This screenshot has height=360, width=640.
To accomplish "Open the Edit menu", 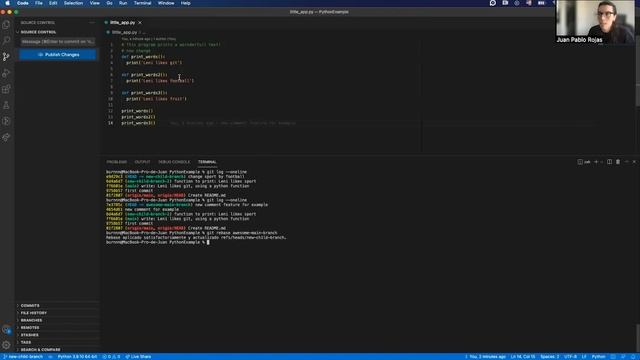I will click(x=53, y=3).
